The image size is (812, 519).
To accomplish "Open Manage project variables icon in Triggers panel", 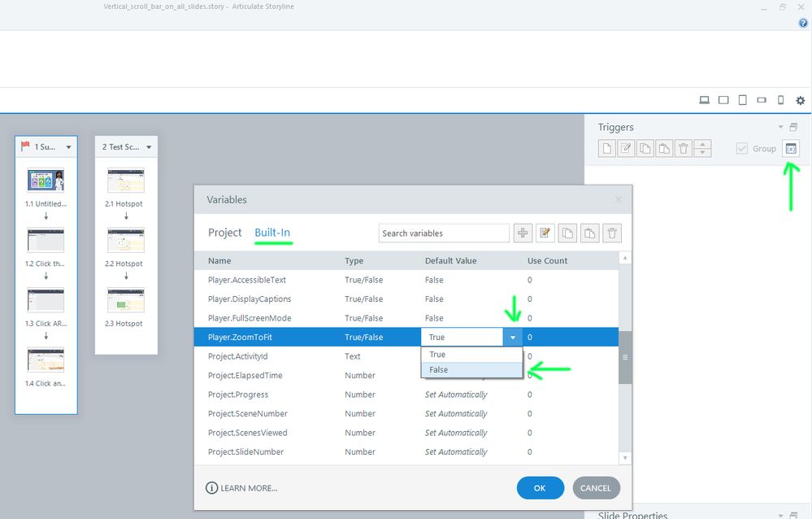I will click(791, 149).
